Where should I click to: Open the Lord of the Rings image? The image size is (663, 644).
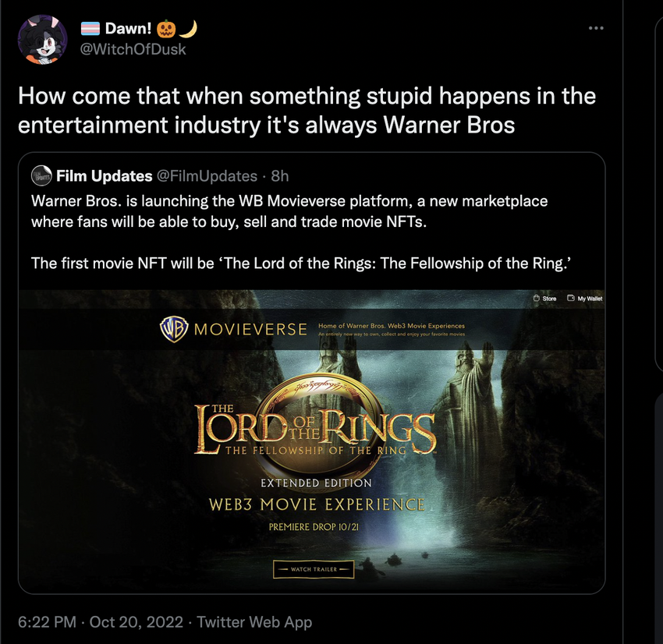(x=312, y=441)
